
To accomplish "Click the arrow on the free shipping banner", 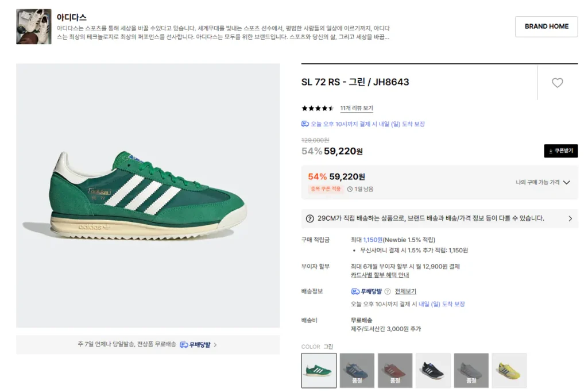I will [215, 345].
